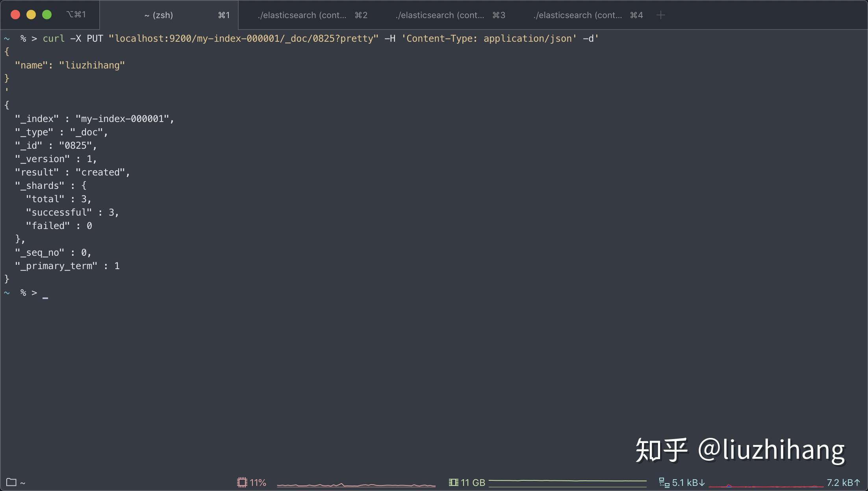Click the 11% CPU usage label
This screenshot has width=868, height=491.
pos(258,482)
